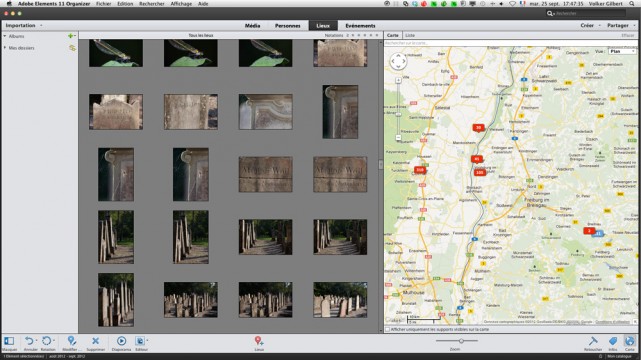Check 'Afficher uniquement les supports visibles' checkbox
641x360 pixels.
pyautogui.click(x=388, y=329)
